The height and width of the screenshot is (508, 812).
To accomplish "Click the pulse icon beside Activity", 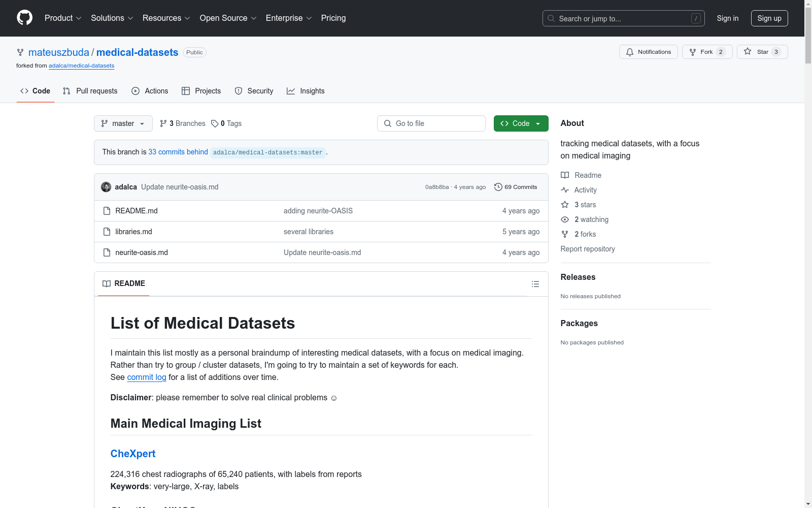I will click(565, 190).
